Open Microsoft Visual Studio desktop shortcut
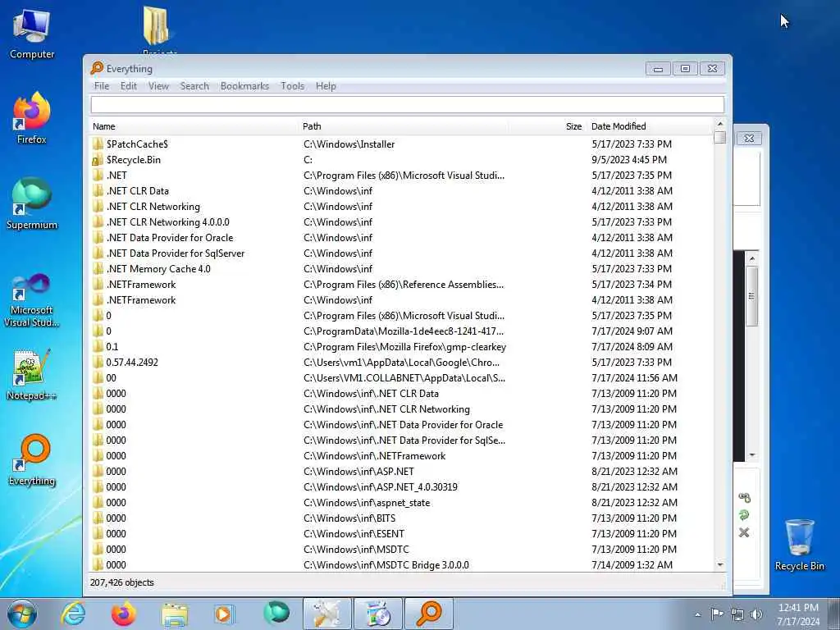Viewport: 840px width, 630px height. [32, 300]
